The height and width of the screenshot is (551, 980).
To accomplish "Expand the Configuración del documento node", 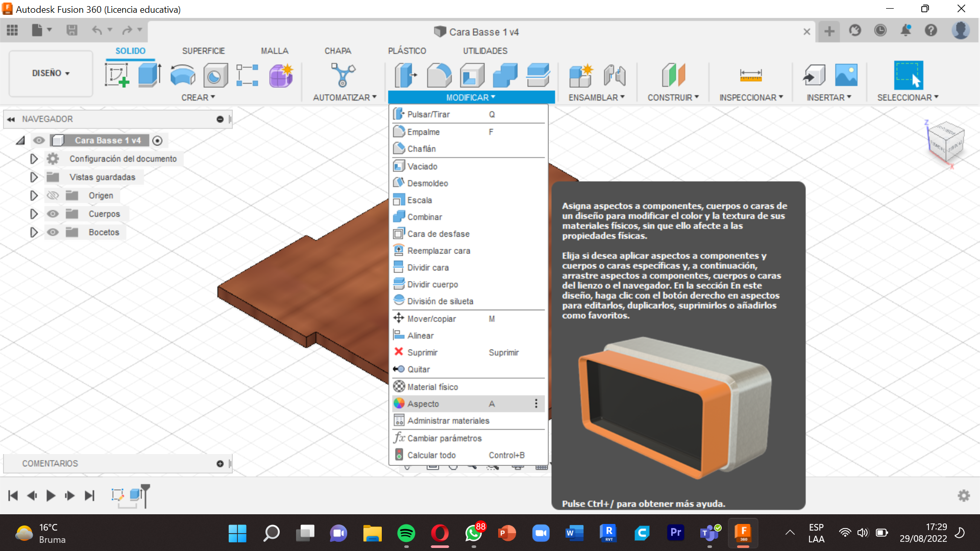I will tap(34, 159).
